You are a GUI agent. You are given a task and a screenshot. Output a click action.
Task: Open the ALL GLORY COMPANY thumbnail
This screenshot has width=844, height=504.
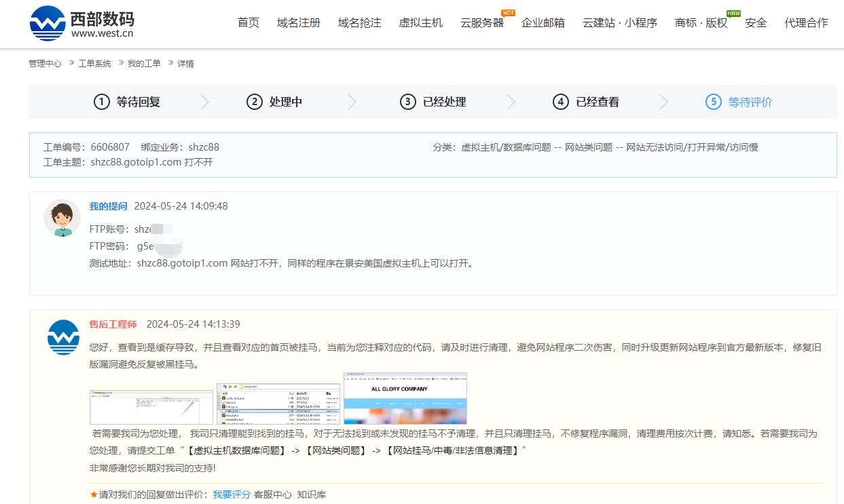[x=405, y=398]
